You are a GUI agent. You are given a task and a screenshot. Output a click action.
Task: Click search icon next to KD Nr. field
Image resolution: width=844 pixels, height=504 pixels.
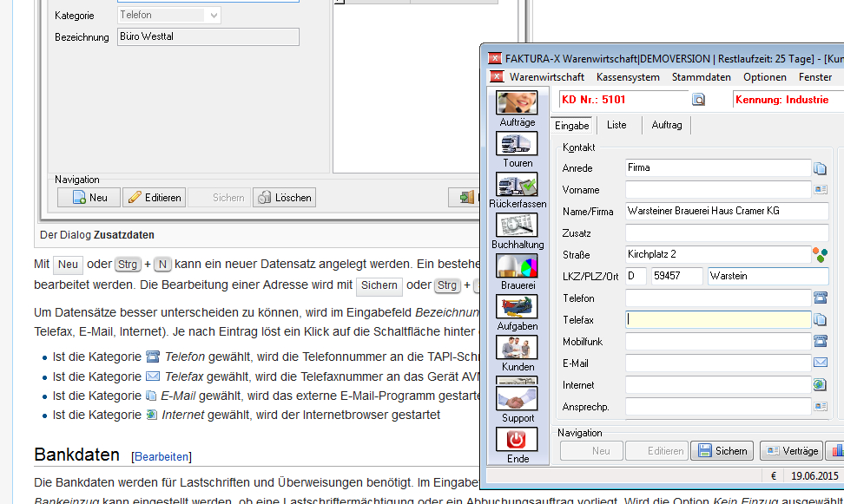(x=698, y=100)
